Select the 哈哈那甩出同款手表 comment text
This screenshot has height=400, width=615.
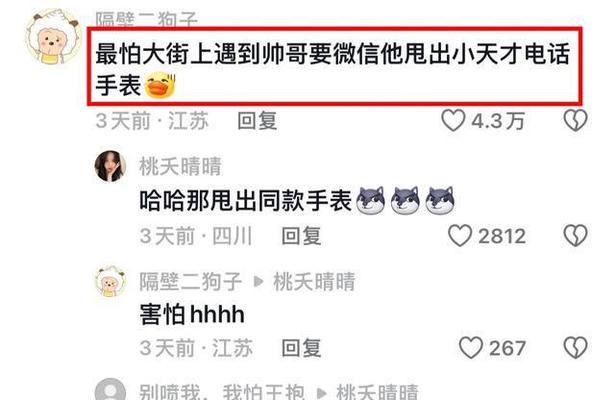coord(297,200)
